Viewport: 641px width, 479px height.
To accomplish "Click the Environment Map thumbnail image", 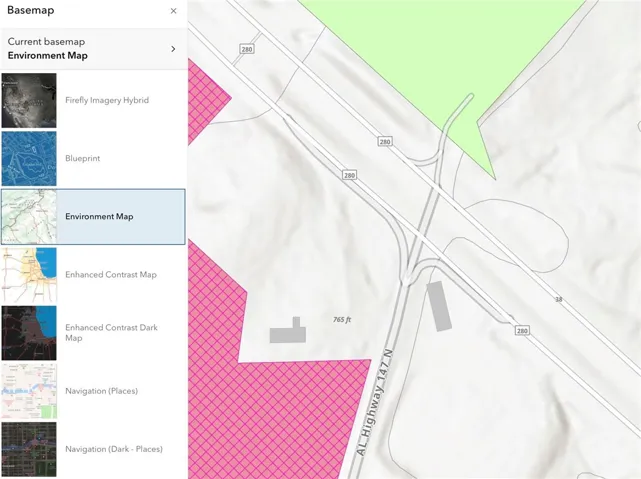I will (x=29, y=216).
